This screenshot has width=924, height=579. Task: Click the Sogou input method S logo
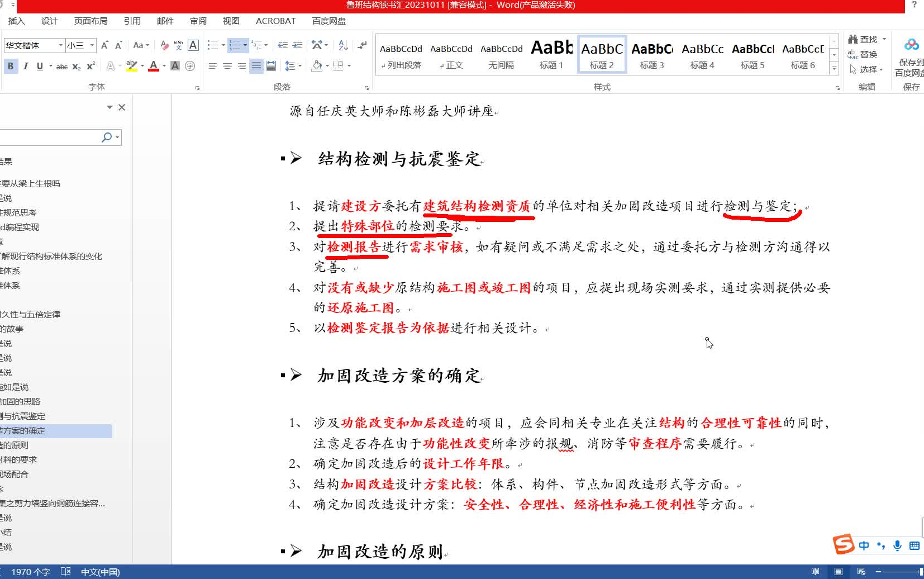pos(844,544)
